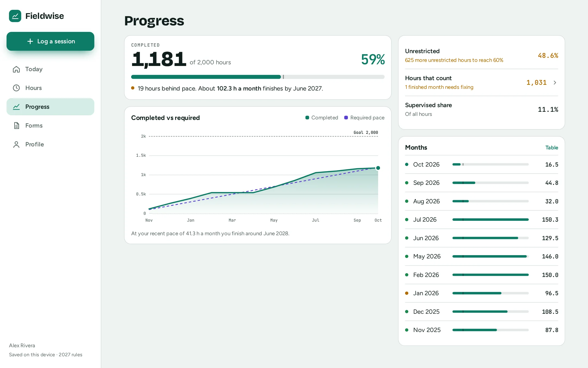Image resolution: width=588 pixels, height=368 pixels.
Task: Click the Log a session button
Action: click(x=50, y=41)
